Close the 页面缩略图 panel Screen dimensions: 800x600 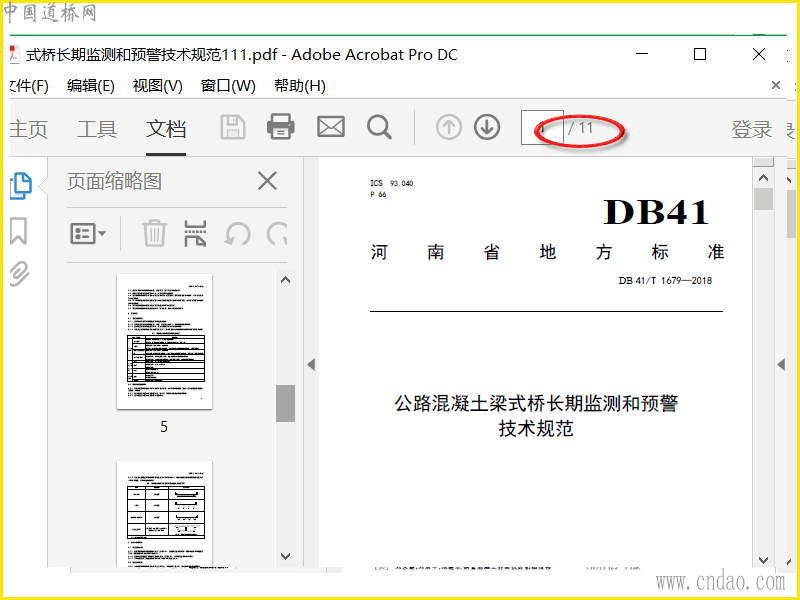(x=267, y=181)
